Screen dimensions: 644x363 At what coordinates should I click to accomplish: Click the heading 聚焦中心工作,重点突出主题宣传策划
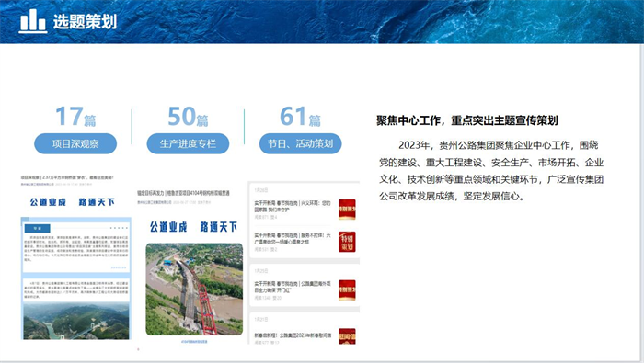point(467,120)
